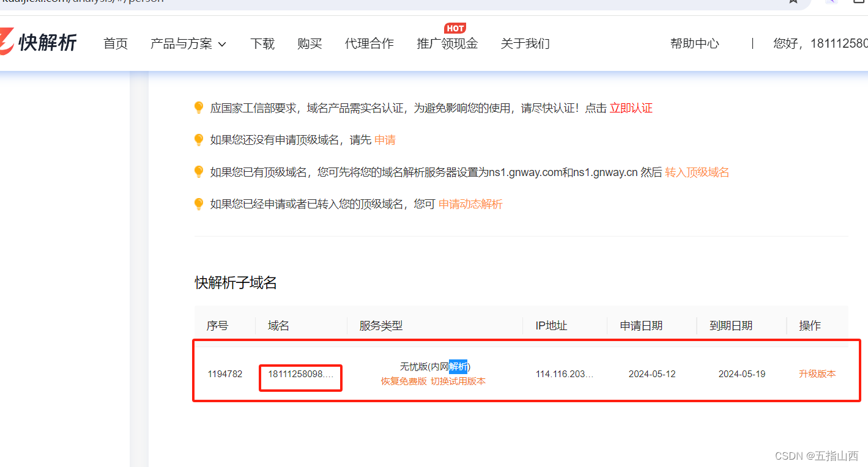Screen dimensions: 868x467
Task: Click the bulb icon beside 如果您还没有申请顶级域名
Action: pyautogui.click(x=198, y=140)
